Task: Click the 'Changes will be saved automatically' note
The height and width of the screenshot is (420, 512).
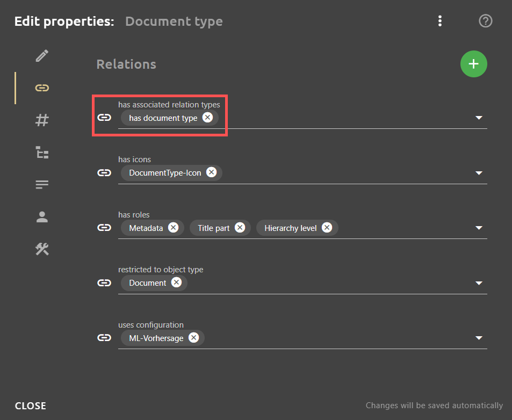Action: 434,405
